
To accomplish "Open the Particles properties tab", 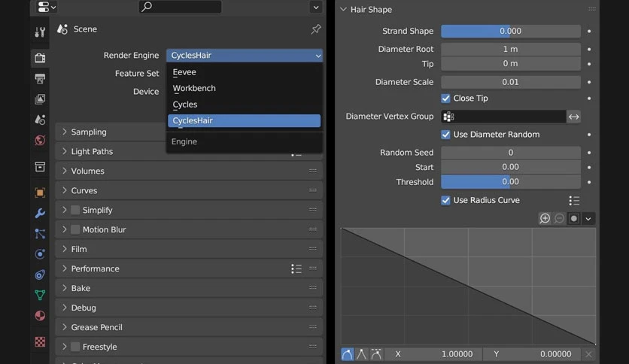I will (40, 233).
